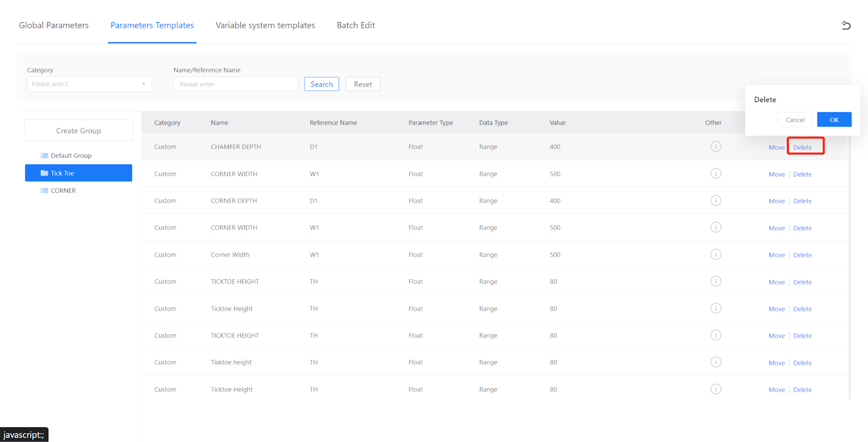Open the Category dropdown
This screenshot has width=868, height=442.
coord(89,84)
